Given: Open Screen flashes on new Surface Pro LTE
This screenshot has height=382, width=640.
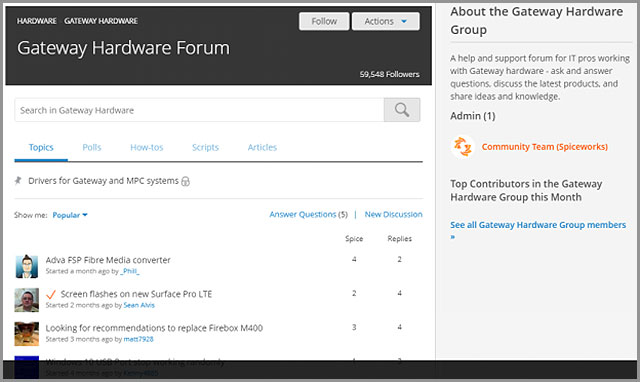Looking at the screenshot, I should coord(136,294).
